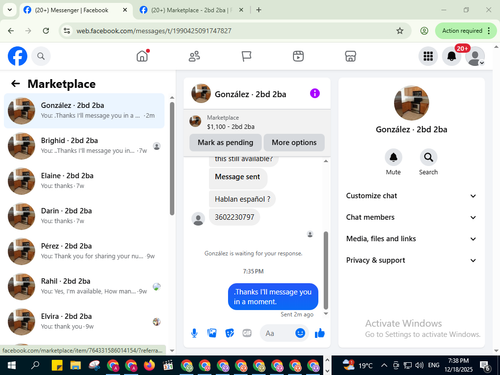Viewport: 500px width, 375px height.
Task: Show hidden system tray icons
Action: (x=384, y=366)
